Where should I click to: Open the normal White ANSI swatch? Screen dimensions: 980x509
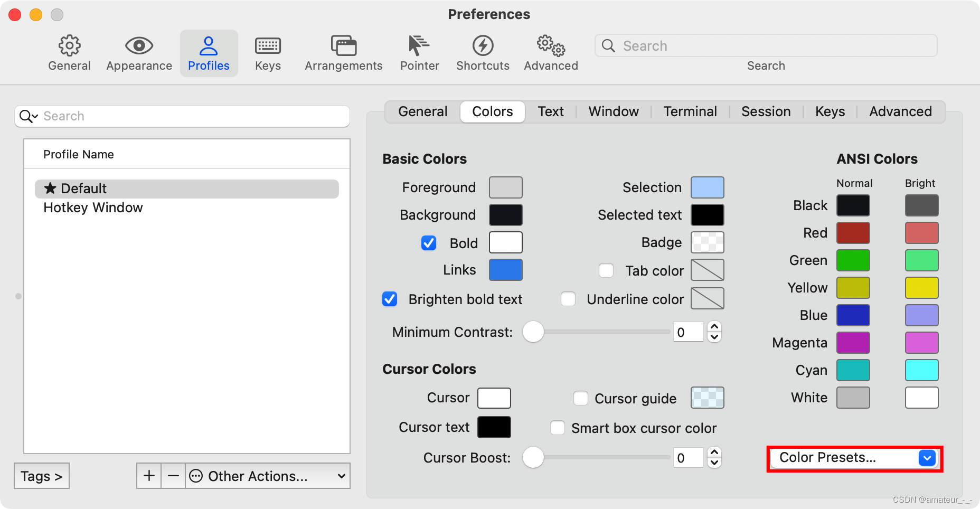[853, 398]
